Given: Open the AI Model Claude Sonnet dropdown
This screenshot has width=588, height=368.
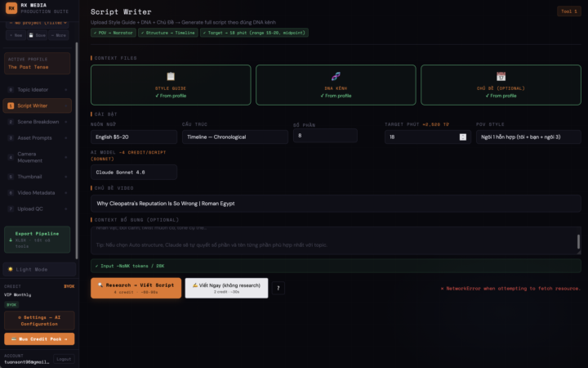Looking at the screenshot, I should click(x=134, y=173).
